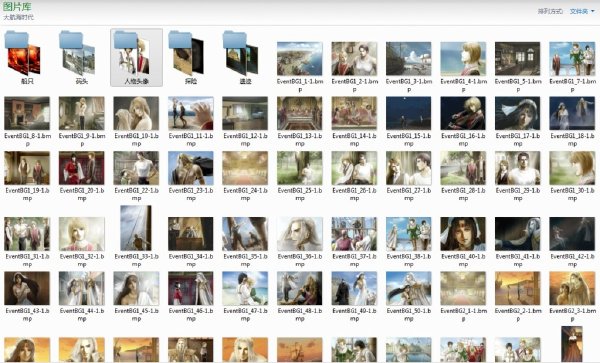Select the EventBG1_5-1.bmp room thumbnail
The height and width of the screenshot is (363, 600).
pyautogui.click(x=517, y=59)
